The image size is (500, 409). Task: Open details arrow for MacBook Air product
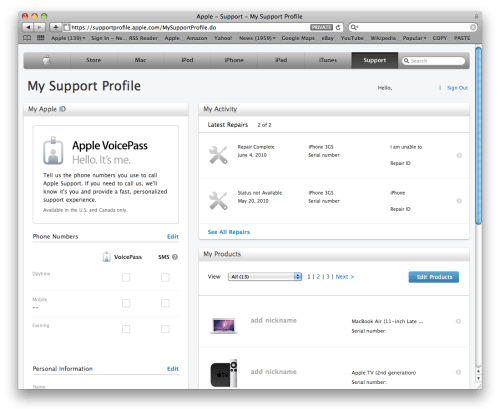458,321
